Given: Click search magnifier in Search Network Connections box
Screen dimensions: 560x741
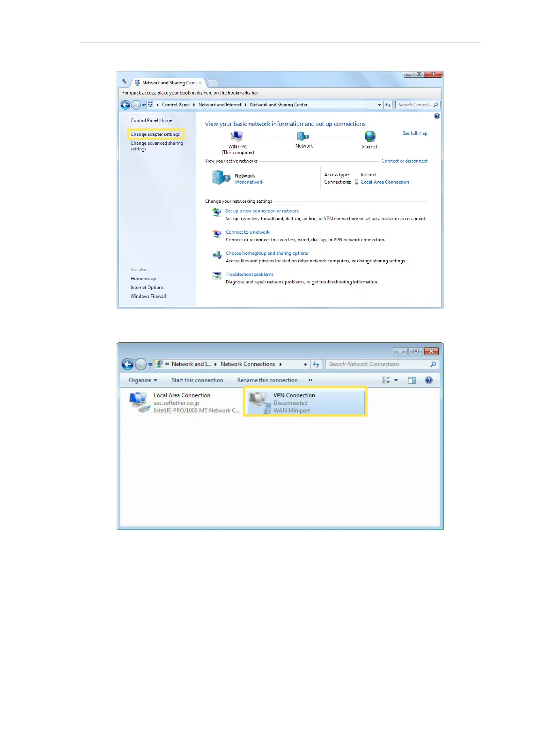Looking at the screenshot, I should coord(433,364).
